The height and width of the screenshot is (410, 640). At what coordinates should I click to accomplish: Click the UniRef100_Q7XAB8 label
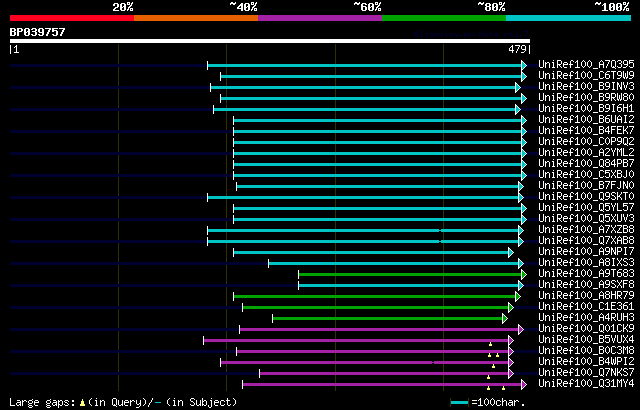(586, 241)
